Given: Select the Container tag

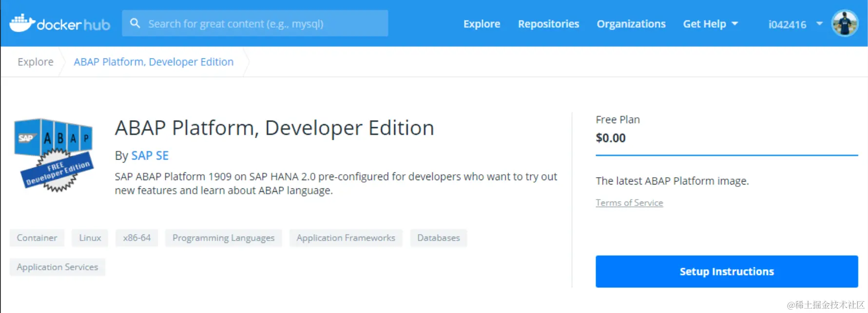Looking at the screenshot, I should [37, 238].
